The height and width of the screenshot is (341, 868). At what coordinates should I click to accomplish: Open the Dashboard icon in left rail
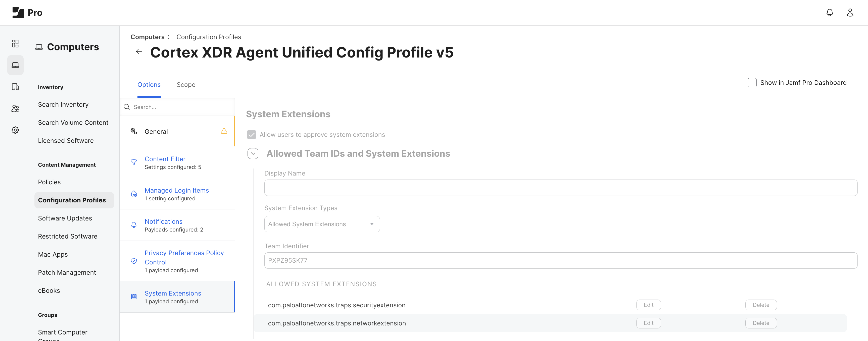tap(15, 43)
